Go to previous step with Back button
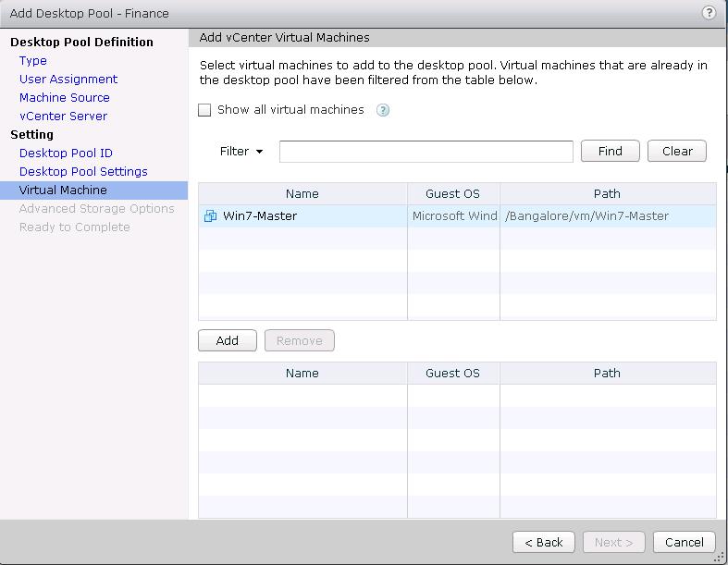This screenshot has width=728, height=565. pyautogui.click(x=544, y=542)
